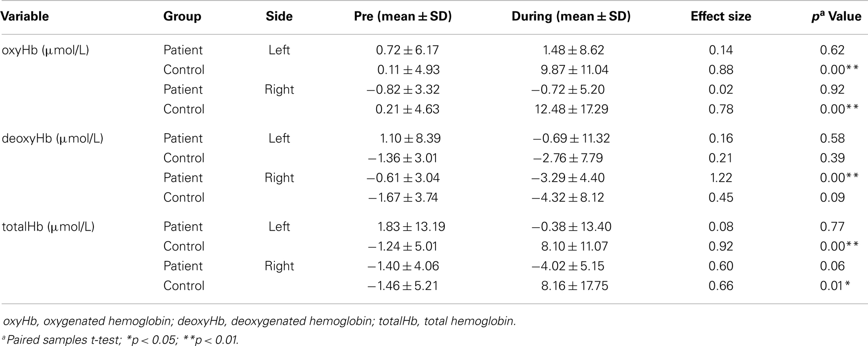Screen dimensions: 868x346
Task: Click the Group column header
Action: tap(182, 16)
